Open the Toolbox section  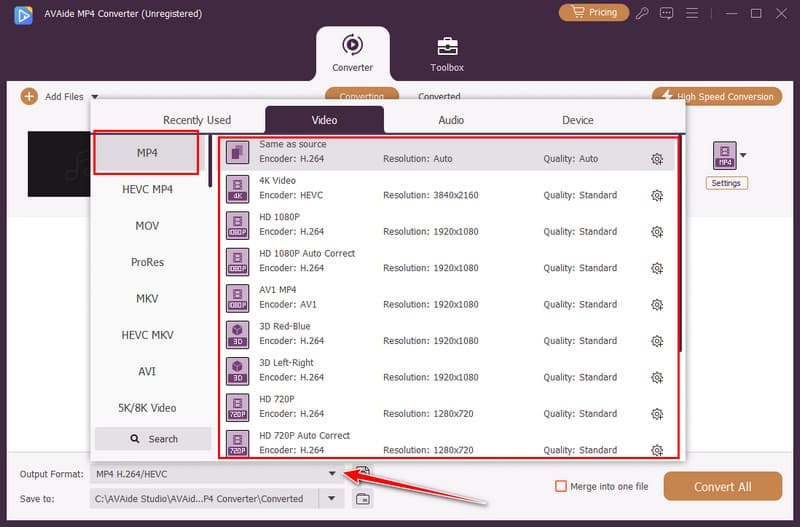pos(447,54)
